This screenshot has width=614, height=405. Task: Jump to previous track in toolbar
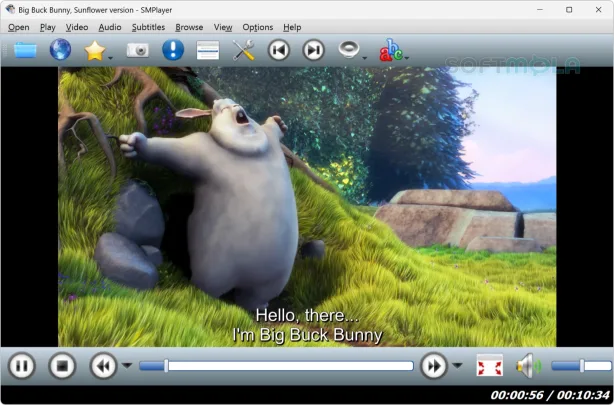[x=279, y=50]
